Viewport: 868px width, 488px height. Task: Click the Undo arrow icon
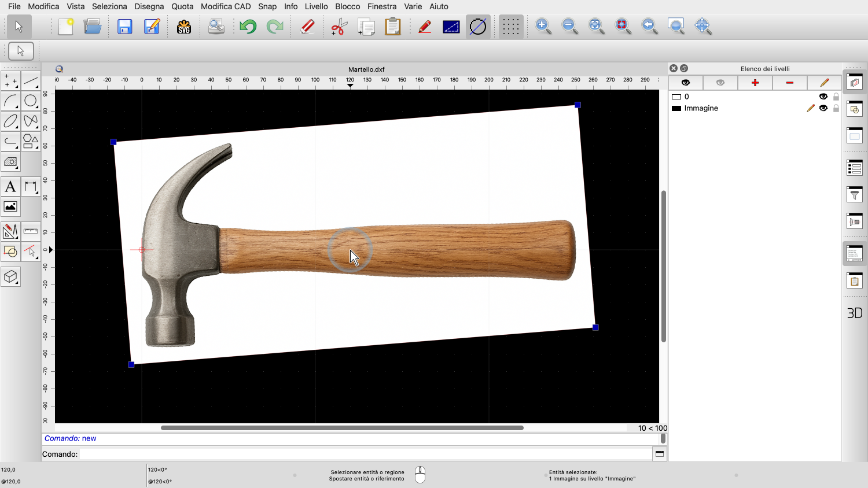(248, 27)
